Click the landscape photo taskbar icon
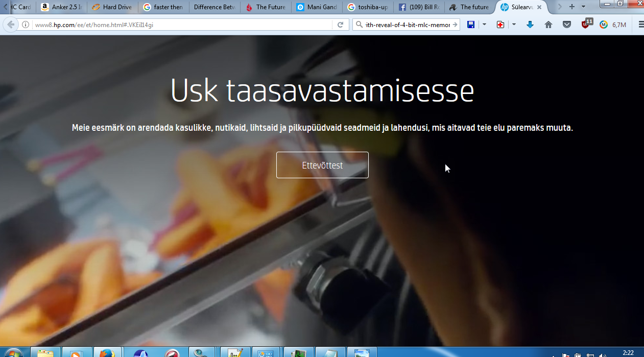The height and width of the screenshot is (357, 644). tap(362, 352)
